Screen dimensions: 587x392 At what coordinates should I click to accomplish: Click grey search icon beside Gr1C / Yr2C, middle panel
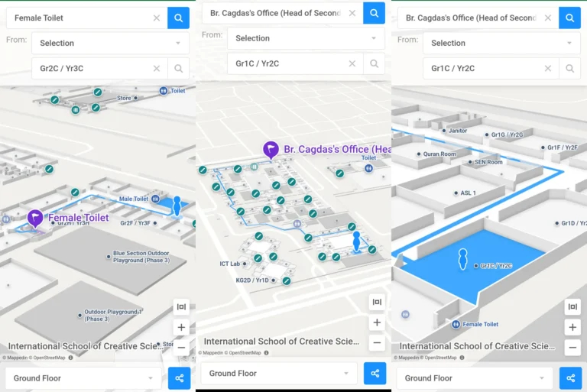pos(374,63)
